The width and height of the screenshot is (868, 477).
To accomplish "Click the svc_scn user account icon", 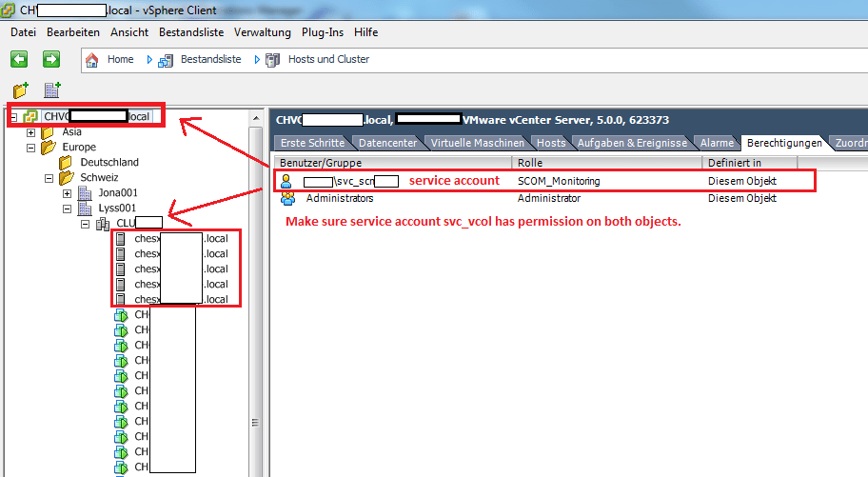I will [286, 181].
